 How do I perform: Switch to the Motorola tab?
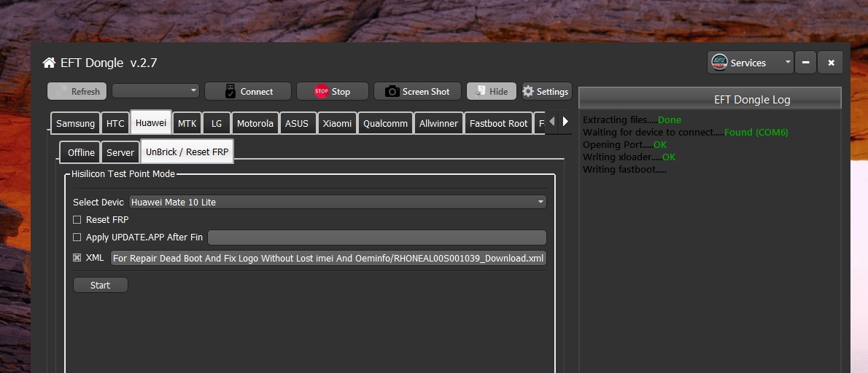[255, 123]
